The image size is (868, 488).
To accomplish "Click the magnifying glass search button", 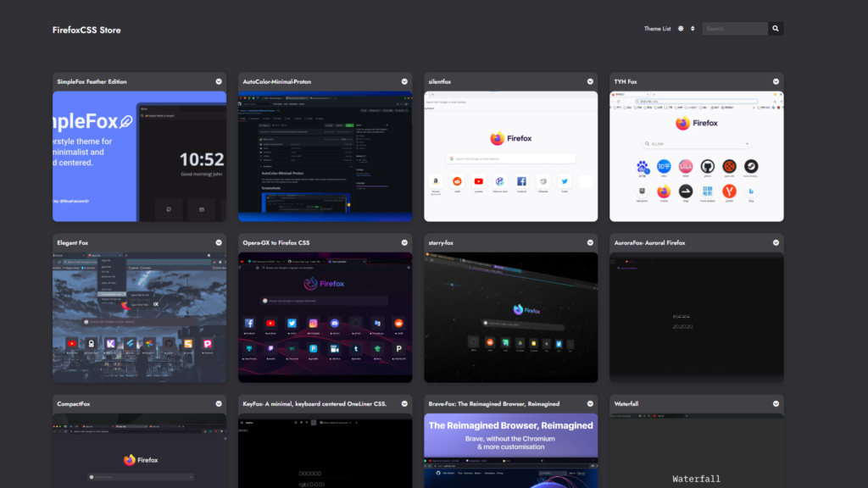I will coord(776,29).
